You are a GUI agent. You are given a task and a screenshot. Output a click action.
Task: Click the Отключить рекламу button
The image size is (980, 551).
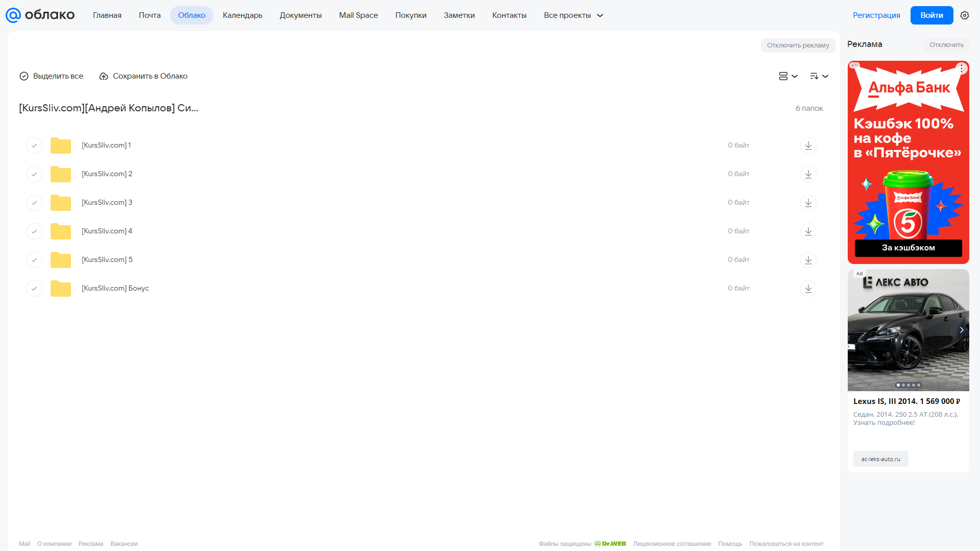798,45
